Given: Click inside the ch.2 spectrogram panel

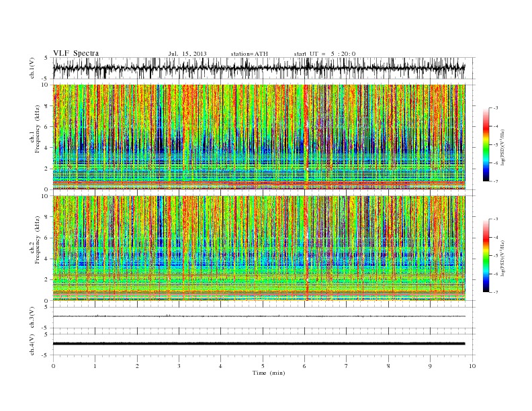Looking at the screenshot, I should (259, 248).
